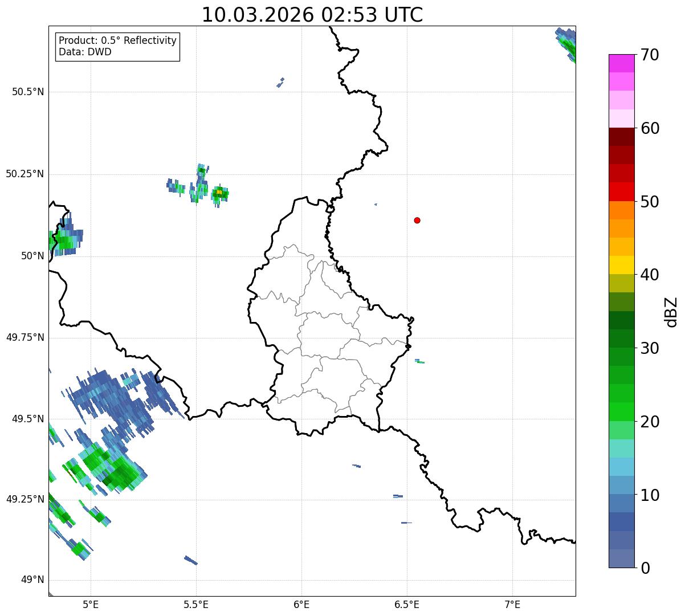Click the 5°E longitude label
Screen dimensions: 685x616
[91, 604]
